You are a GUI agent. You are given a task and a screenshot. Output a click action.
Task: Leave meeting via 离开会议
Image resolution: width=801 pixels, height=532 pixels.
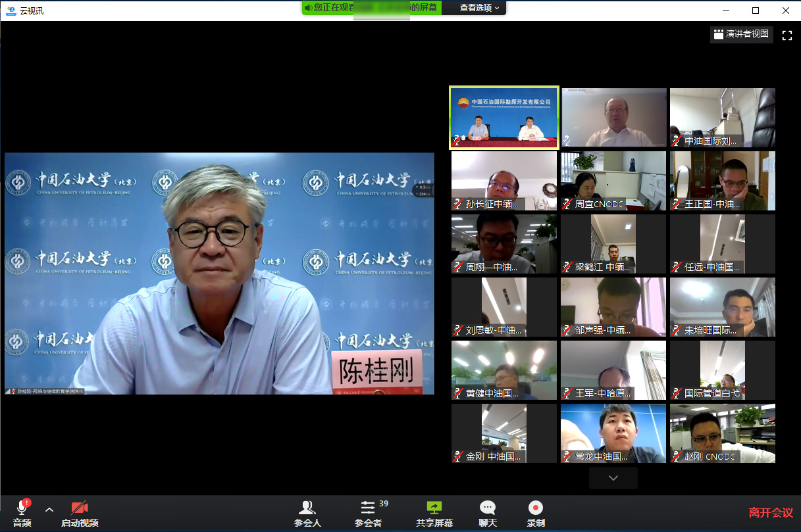(771, 512)
